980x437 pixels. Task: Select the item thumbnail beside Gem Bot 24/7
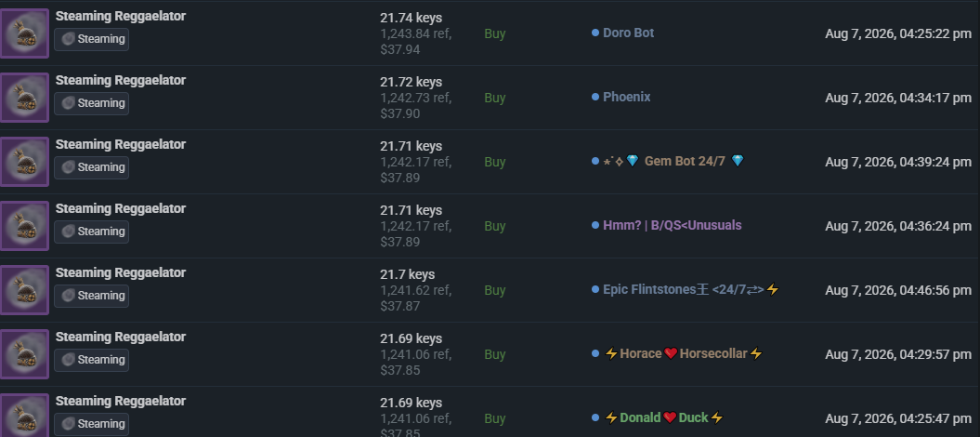pos(24,161)
